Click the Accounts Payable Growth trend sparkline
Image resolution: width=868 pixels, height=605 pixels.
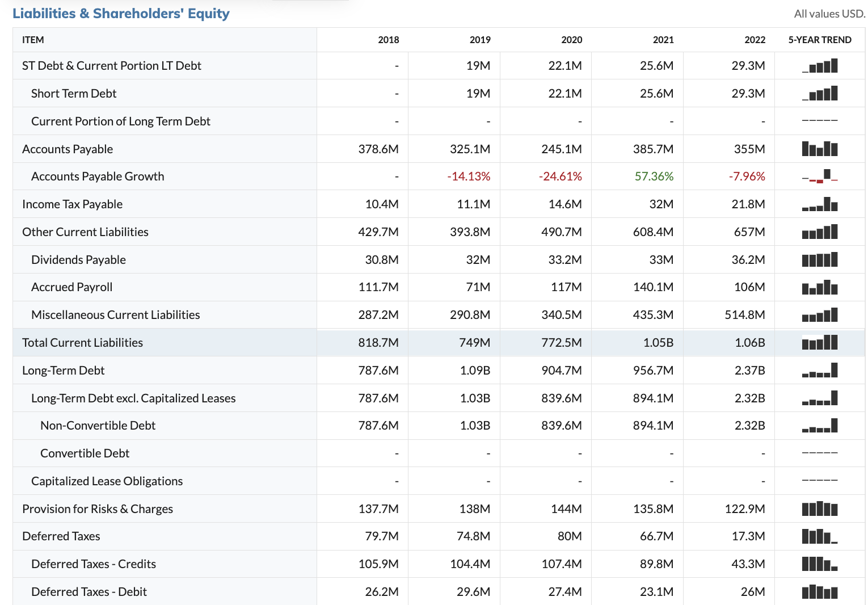click(820, 176)
